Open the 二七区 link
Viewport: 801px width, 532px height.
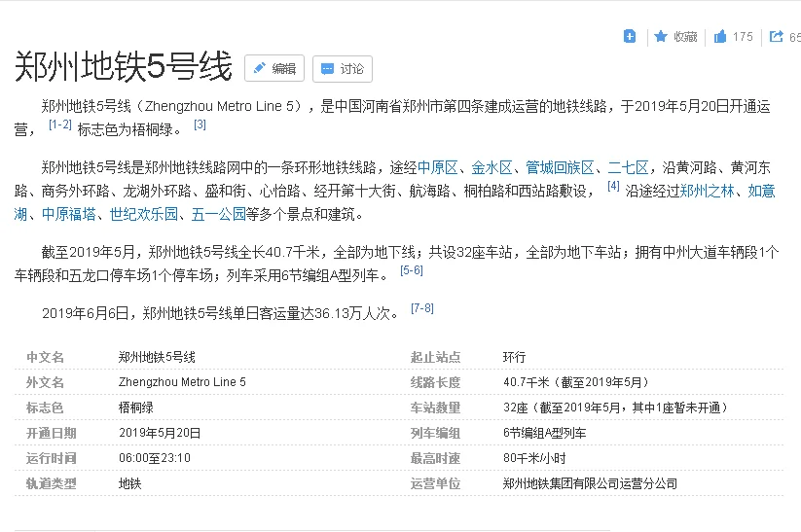(628, 167)
